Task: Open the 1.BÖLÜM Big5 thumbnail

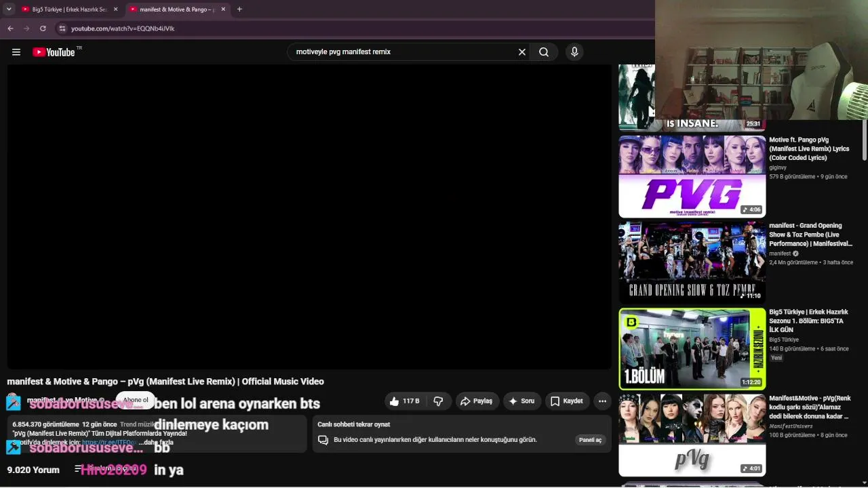Action: 692,349
